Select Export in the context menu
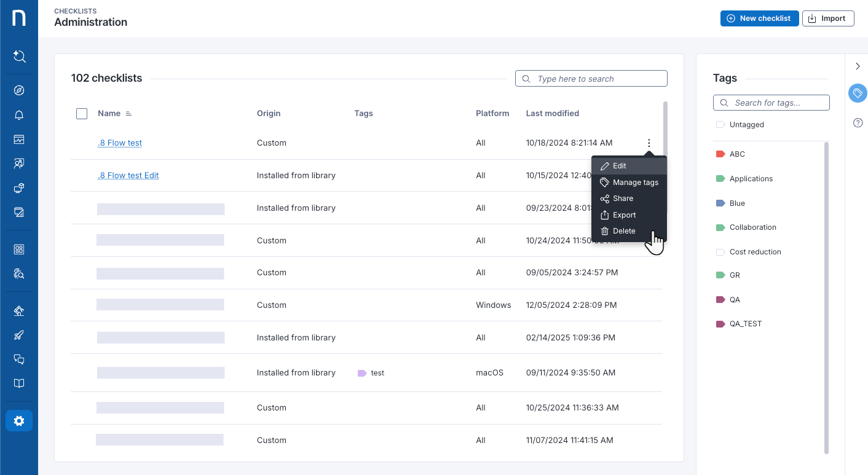The width and height of the screenshot is (868, 475). pyautogui.click(x=623, y=214)
